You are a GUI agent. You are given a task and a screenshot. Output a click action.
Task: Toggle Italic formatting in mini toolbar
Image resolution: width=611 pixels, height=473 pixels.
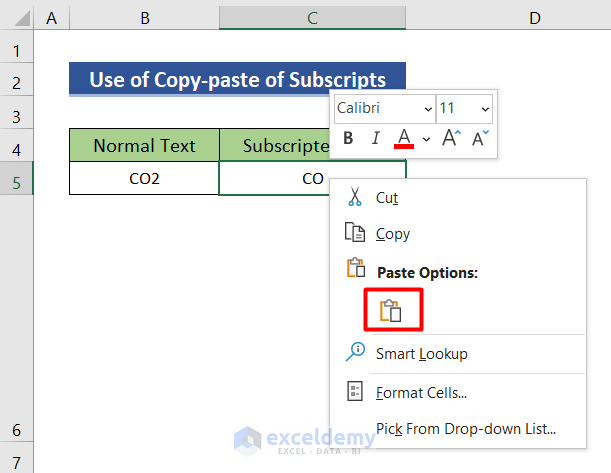point(376,139)
